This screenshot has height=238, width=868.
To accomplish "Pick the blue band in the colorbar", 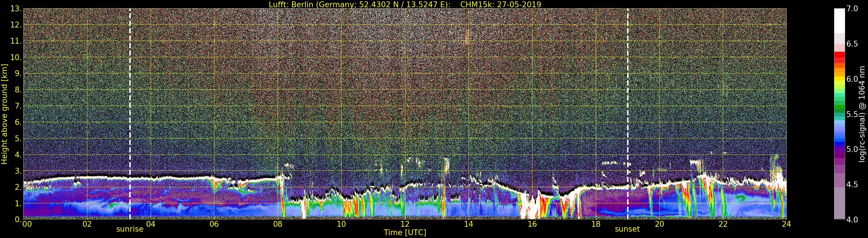I will coord(839,139).
